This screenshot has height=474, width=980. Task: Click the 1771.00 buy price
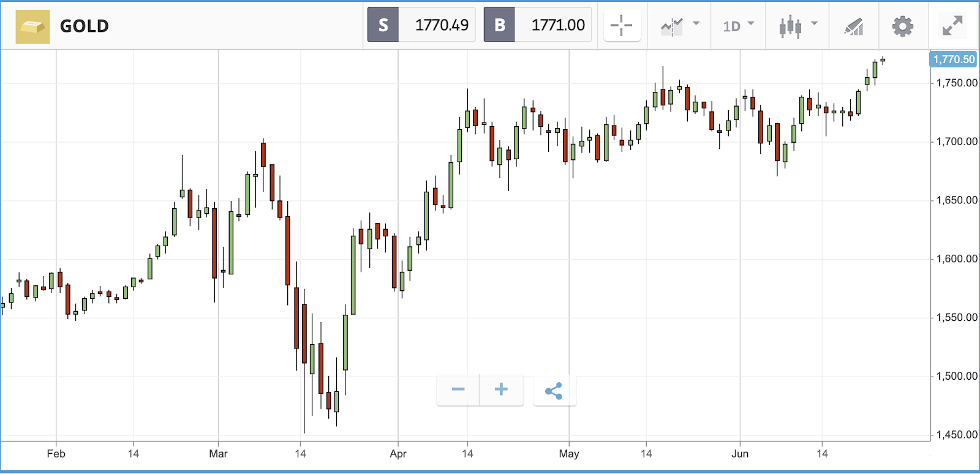(558, 25)
